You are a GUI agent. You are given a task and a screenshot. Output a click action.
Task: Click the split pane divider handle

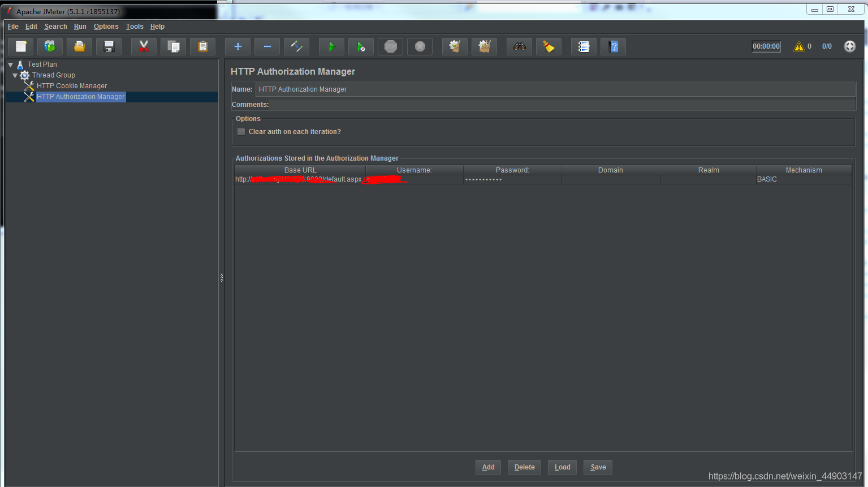pos(222,277)
